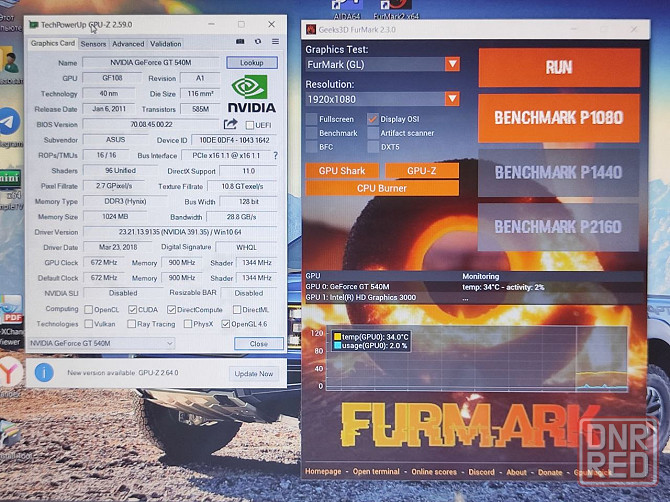Start BENCHMARK P1440
The width and height of the screenshot is (670, 502).
click(x=558, y=173)
